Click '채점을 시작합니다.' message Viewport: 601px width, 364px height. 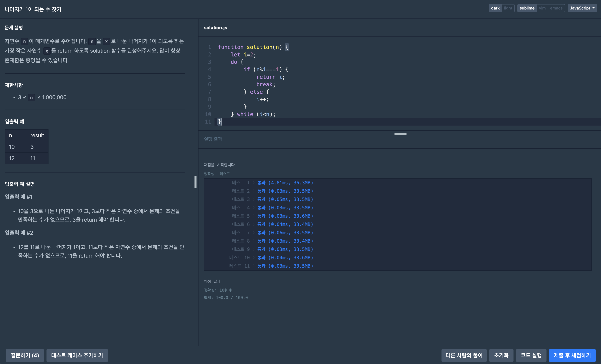220,165
